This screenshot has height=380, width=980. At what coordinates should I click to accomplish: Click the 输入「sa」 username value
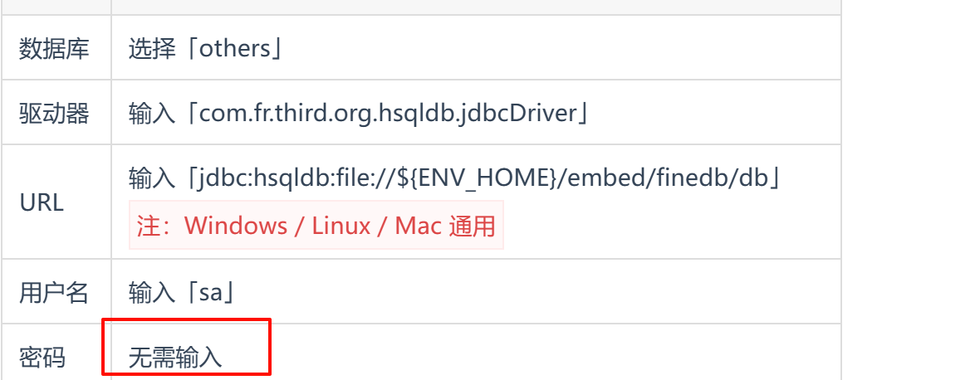pos(183,292)
